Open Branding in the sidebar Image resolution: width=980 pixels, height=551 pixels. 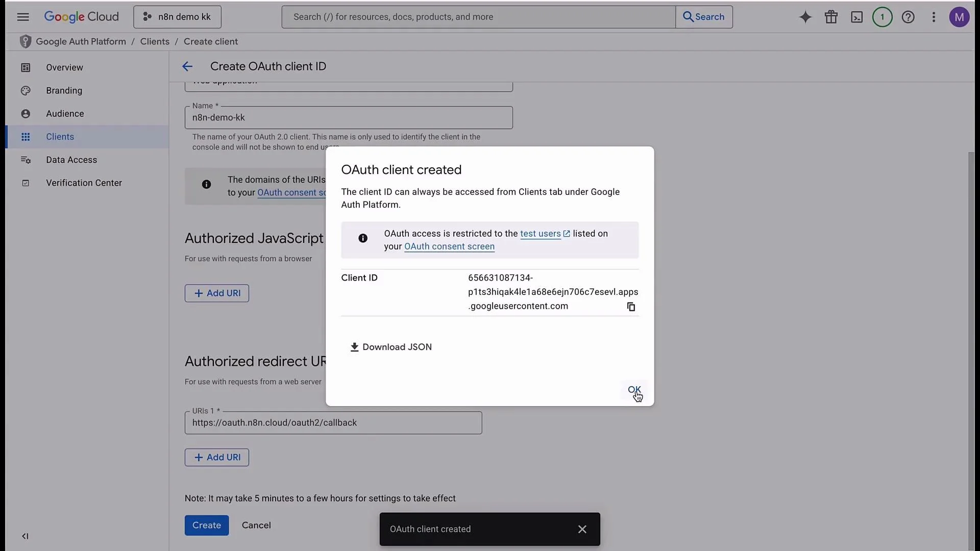coord(87,90)
